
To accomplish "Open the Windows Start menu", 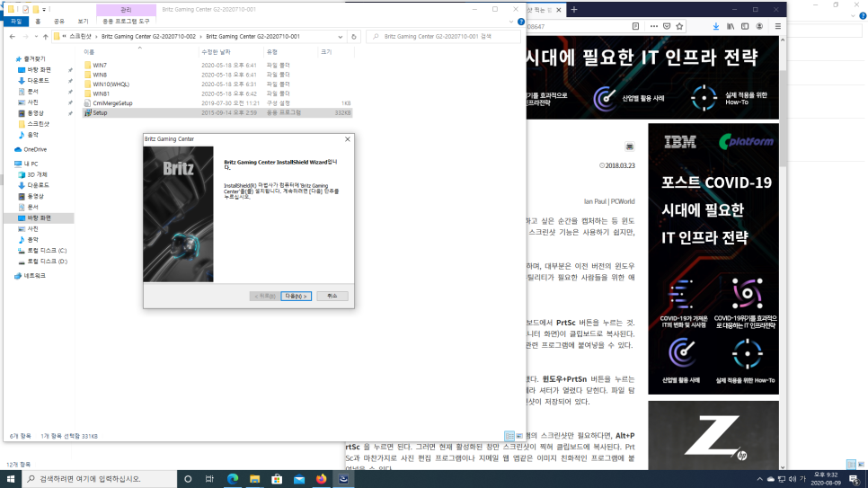I will tap(10, 479).
